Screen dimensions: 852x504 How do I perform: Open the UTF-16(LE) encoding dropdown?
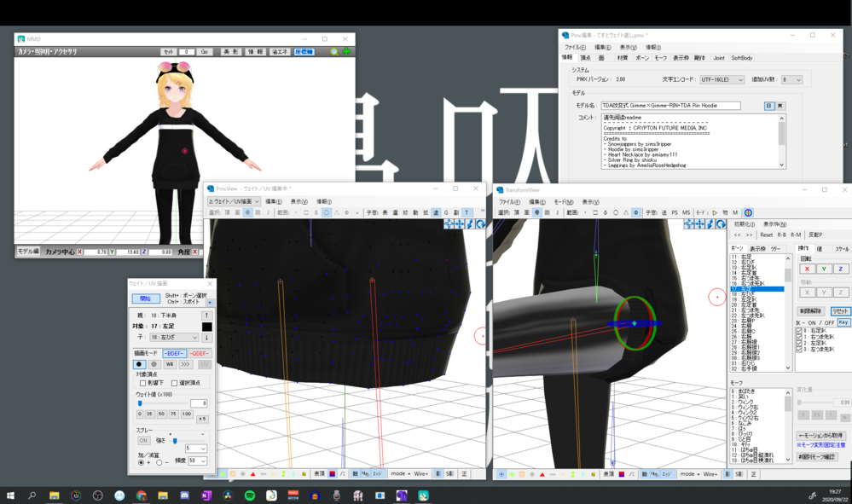point(722,79)
